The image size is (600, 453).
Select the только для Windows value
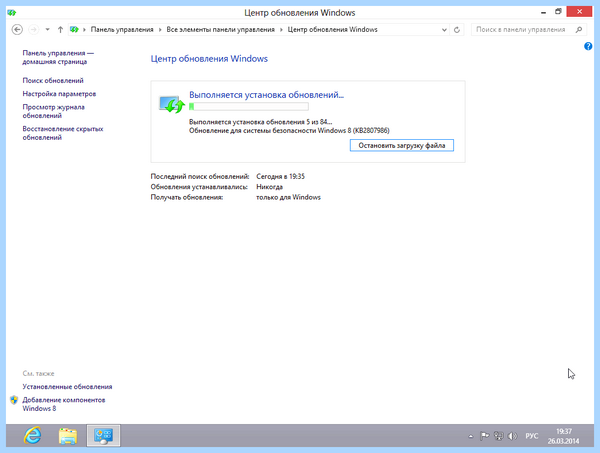pyautogui.click(x=289, y=197)
